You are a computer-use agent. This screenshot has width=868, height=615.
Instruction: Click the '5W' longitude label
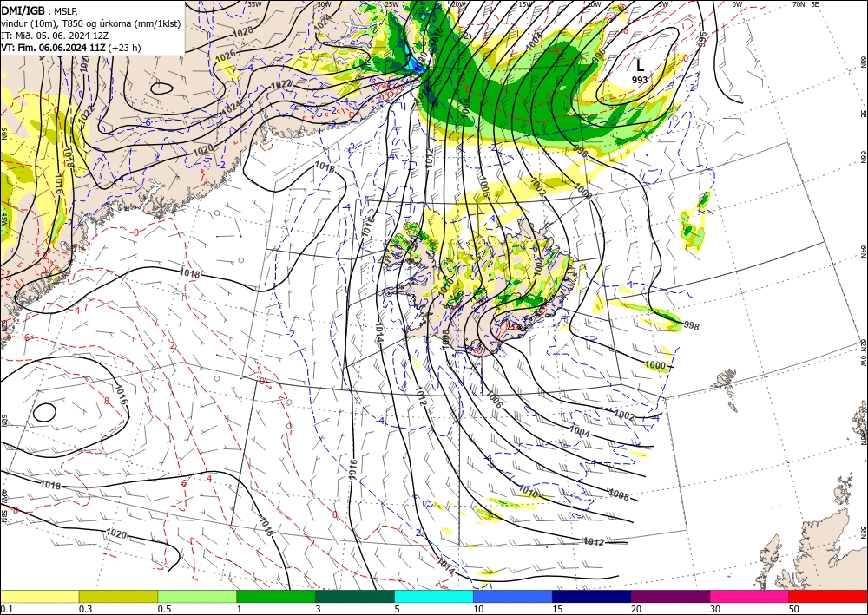tap(663, 4)
